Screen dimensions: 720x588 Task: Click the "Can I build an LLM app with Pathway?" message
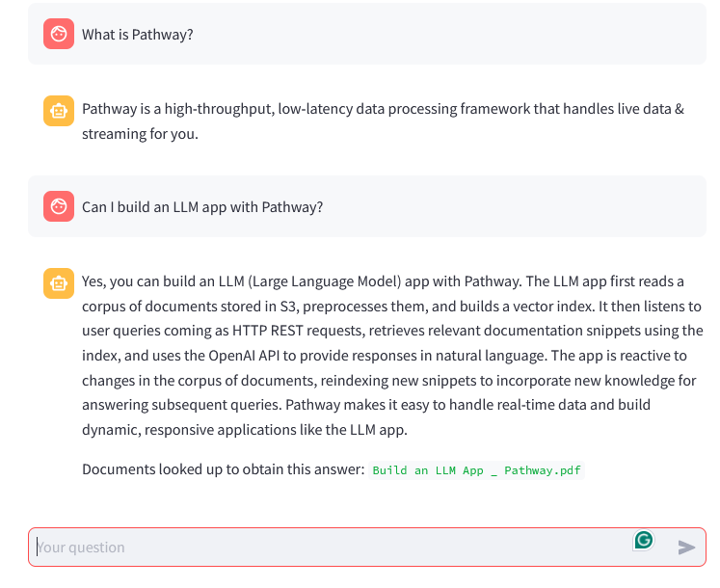point(202,206)
